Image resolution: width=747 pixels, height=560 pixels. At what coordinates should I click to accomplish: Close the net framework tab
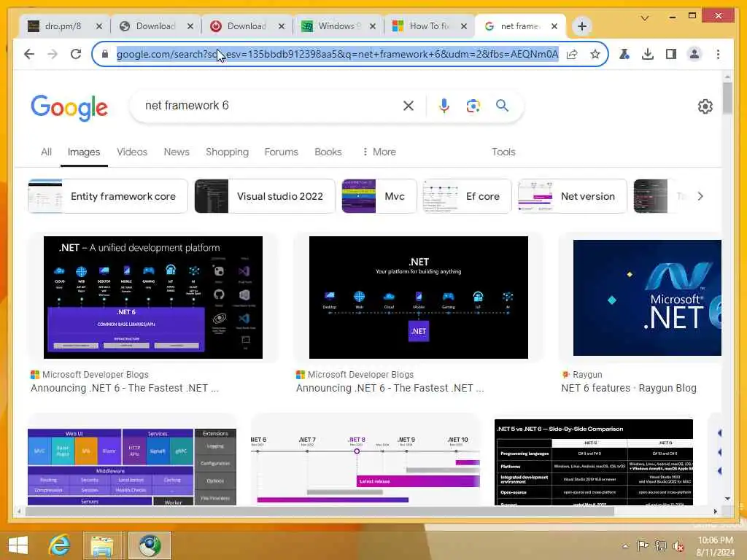(554, 26)
